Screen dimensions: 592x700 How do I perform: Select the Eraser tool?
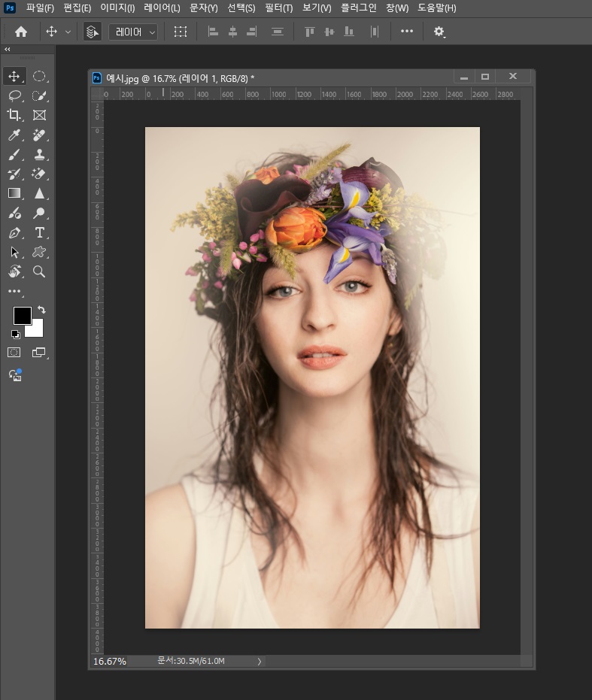(39, 174)
